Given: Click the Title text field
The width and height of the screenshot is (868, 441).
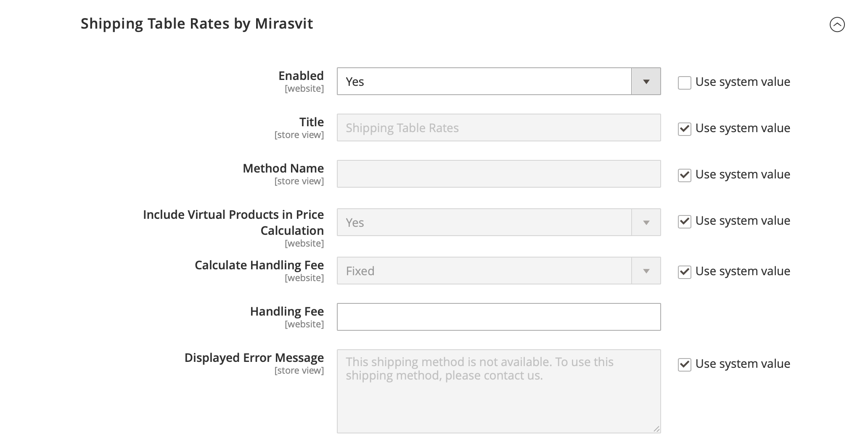Looking at the screenshot, I should (498, 128).
